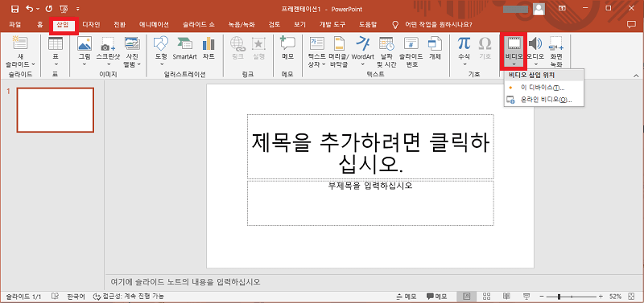Toggle comments pane in status bar
The height and width of the screenshot is (303, 644).
point(436,296)
